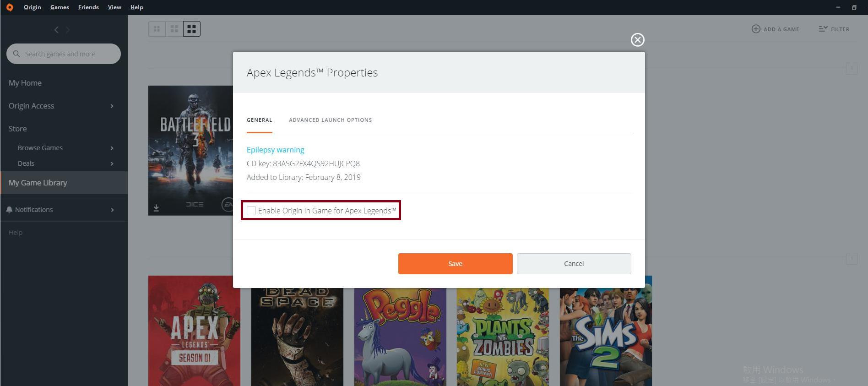The height and width of the screenshot is (386, 868).
Task: Open the Filter options icon
Action: click(x=823, y=29)
